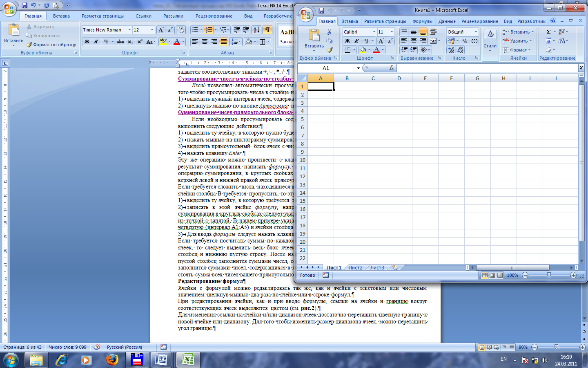Click Word Office button

(9, 9)
